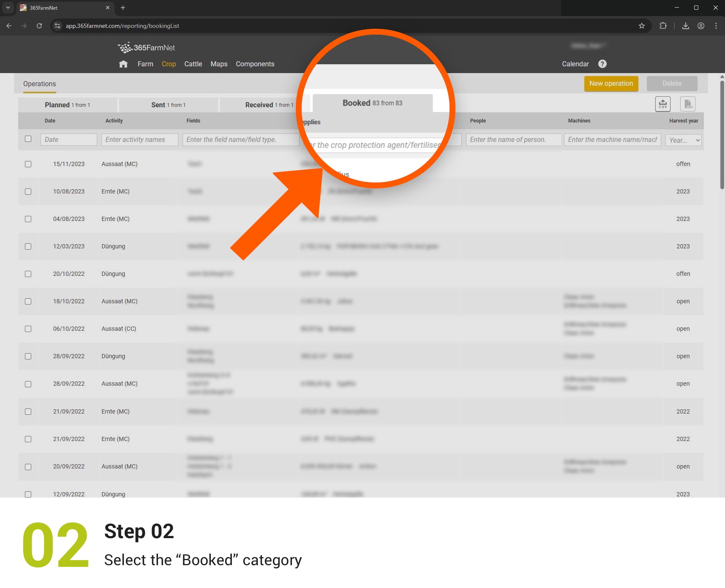Open the browser tab search chevron
Screen dimensions: 725x588
(7, 8)
